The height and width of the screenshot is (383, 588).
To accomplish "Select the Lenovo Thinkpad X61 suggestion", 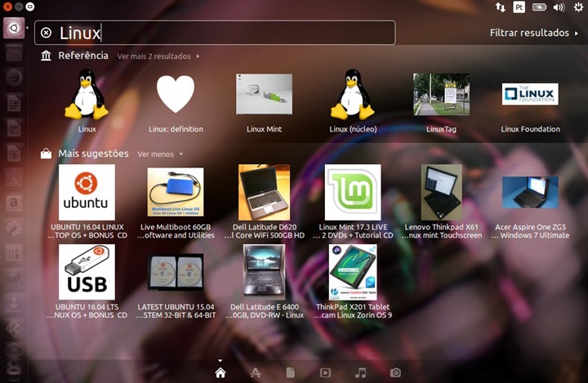I will [x=441, y=192].
